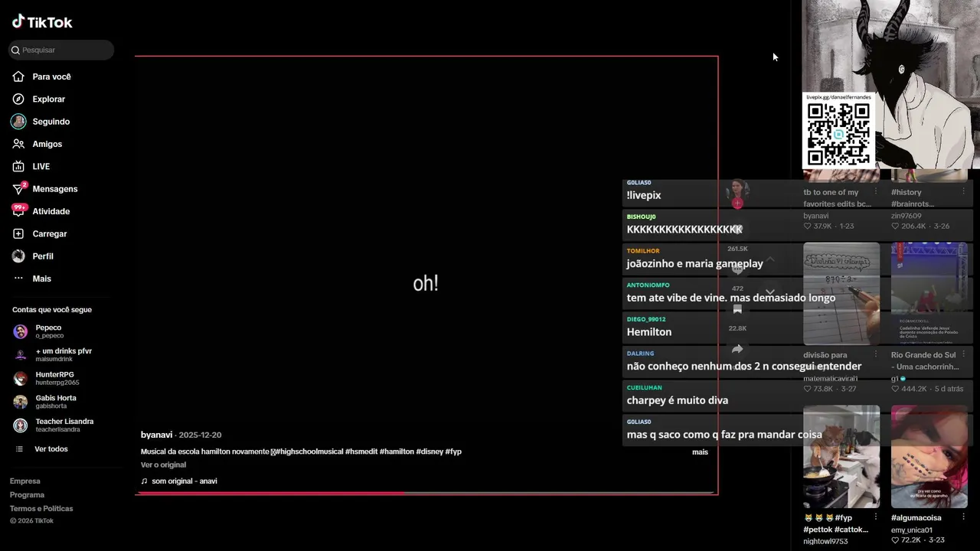Go to next video with down chevron
Viewport: 980px width, 551px height.
770,292
